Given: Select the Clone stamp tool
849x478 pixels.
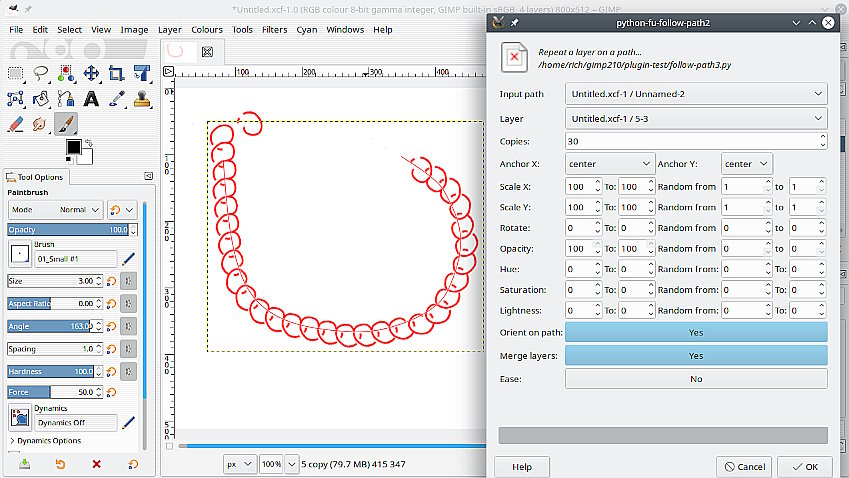Looking at the screenshot, I should (141, 99).
